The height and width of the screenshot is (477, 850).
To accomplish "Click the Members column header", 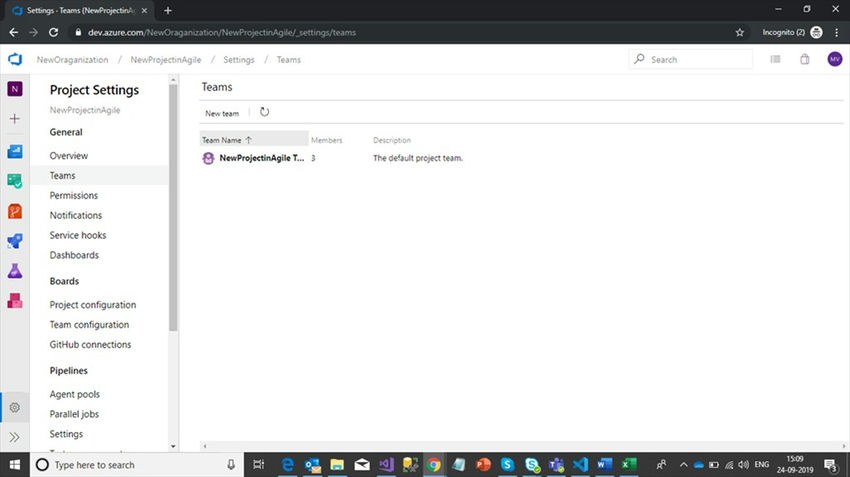I will pyautogui.click(x=326, y=140).
